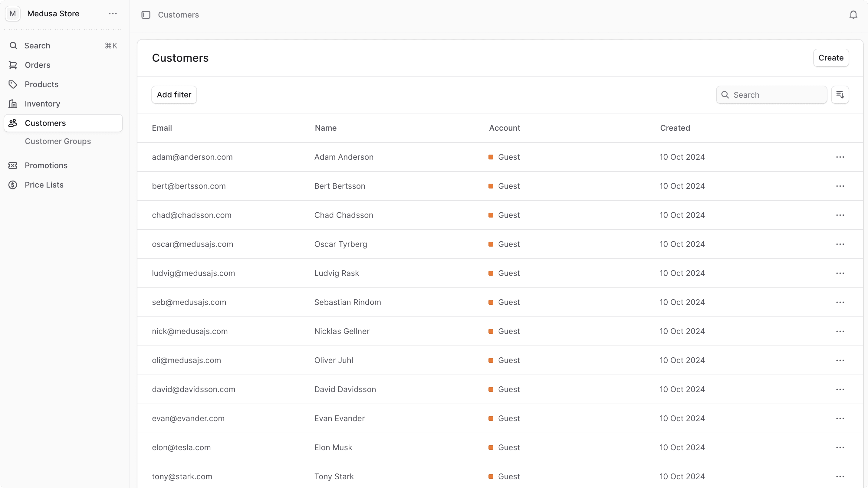Click the Create button
The width and height of the screenshot is (868, 488).
830,57
